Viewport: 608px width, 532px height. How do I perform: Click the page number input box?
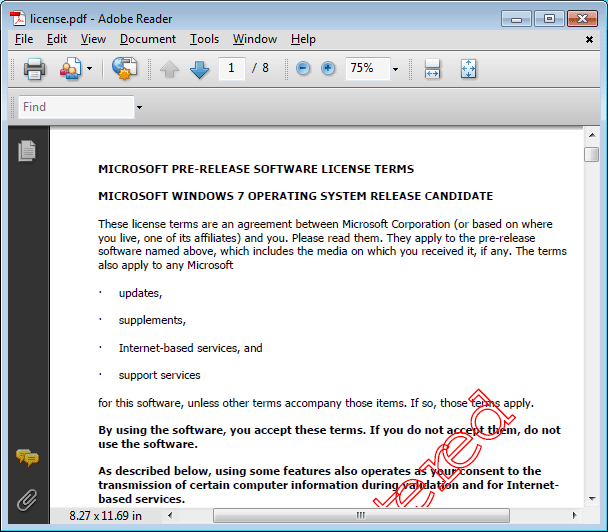[x=232, y=68]
